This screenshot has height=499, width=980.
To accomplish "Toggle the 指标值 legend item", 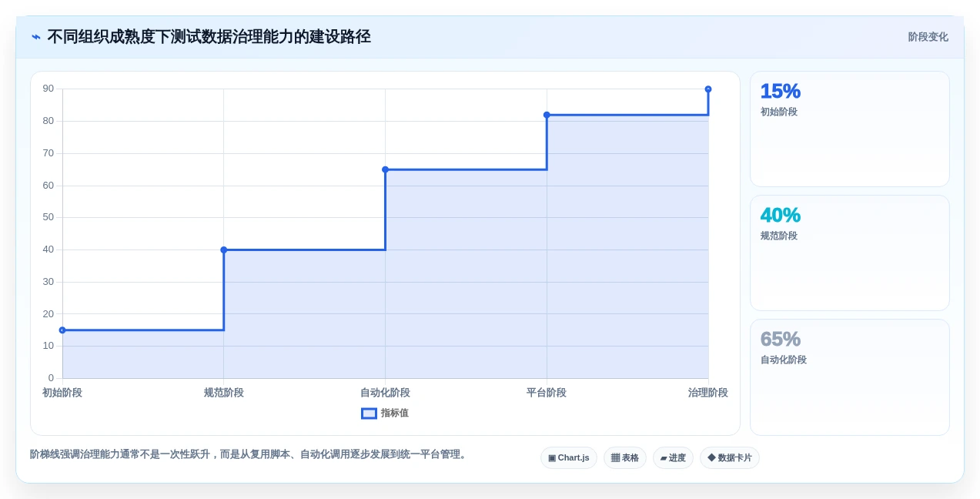I will pyautogui.click(x=385, y=413).
